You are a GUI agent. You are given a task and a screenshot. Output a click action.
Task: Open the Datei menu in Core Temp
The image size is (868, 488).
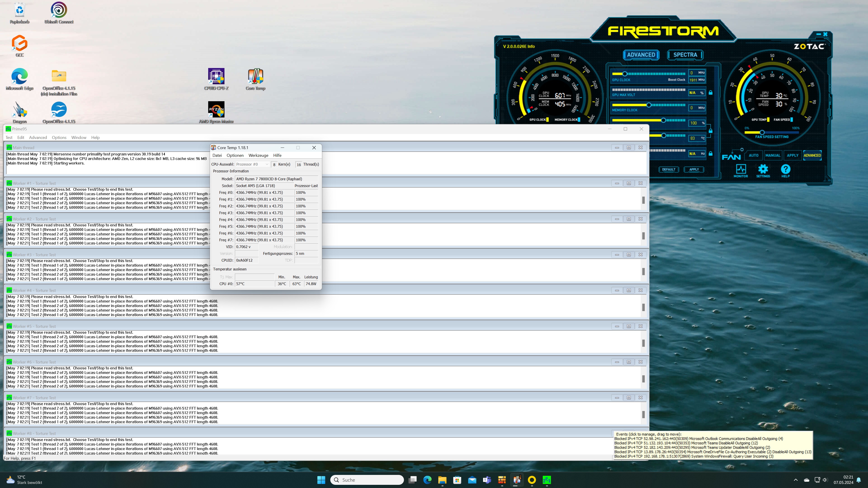(x=217, y=155)
